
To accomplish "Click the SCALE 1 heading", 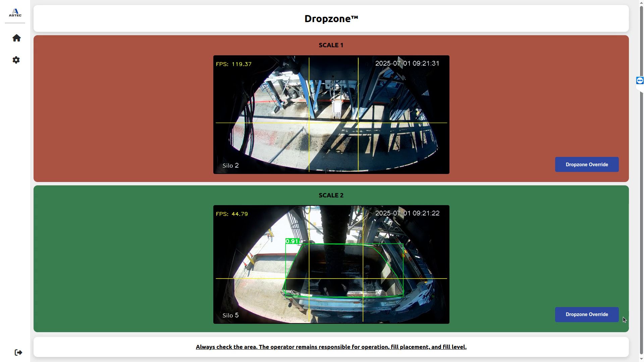I will point(331,45).
